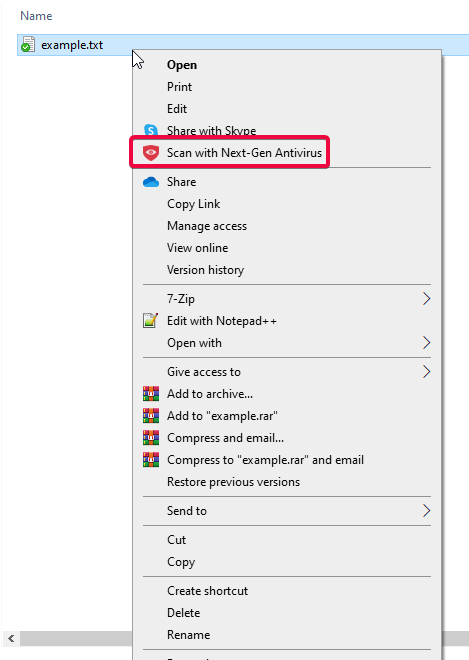This screenshot has height=660, width=469.
Task: Expand the Open with submenu arrow
Action: (x=426, y=343)
